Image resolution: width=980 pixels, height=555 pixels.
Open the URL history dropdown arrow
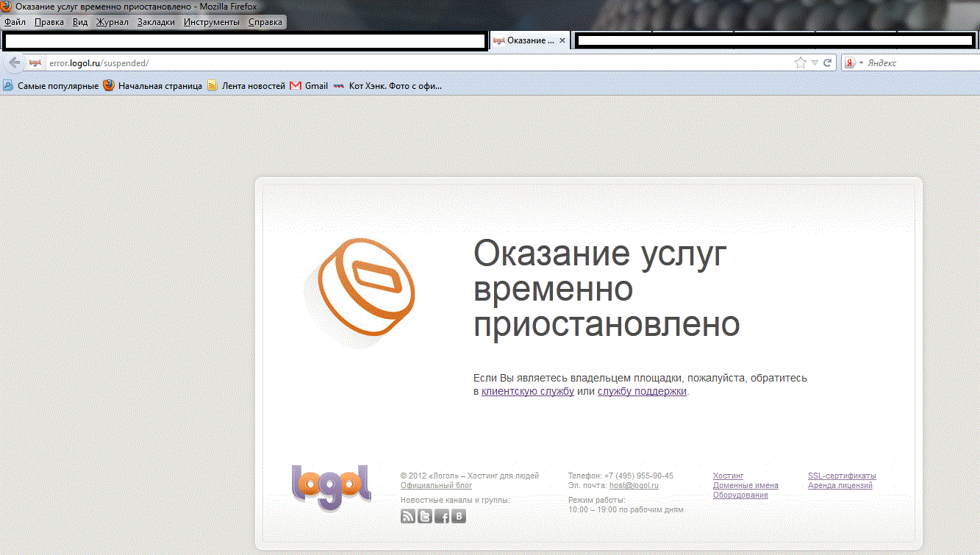pyautogui.click(x=815, y=63)
